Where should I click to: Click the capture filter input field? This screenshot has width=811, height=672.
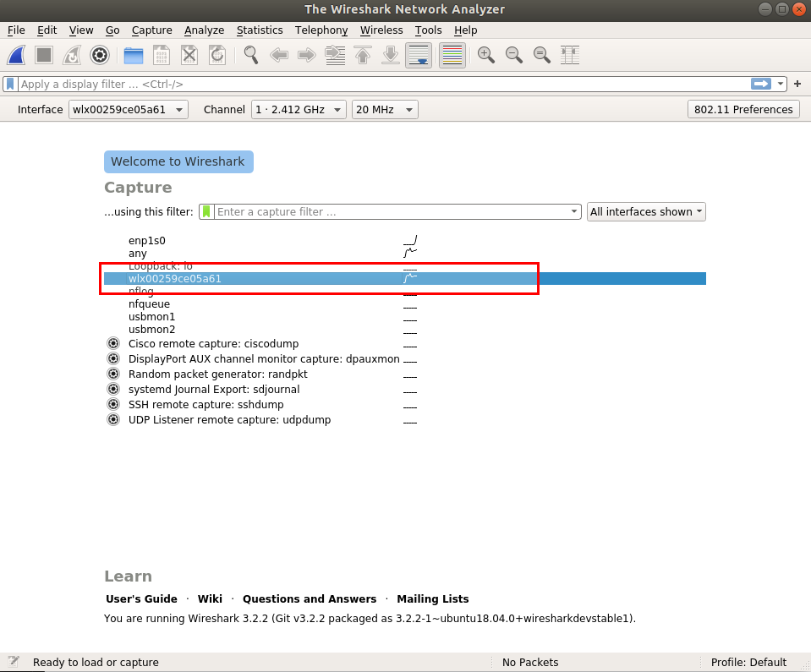point(392,212)
